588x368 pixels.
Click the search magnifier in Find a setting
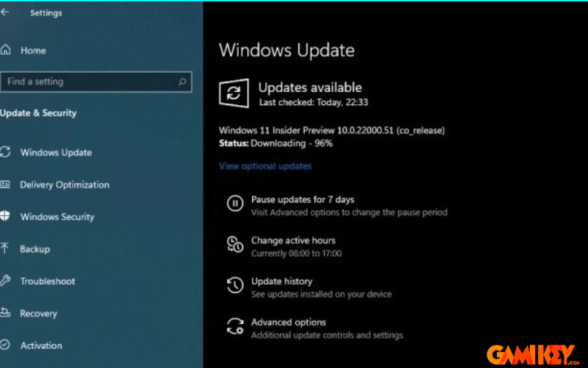tap(182, 82)
